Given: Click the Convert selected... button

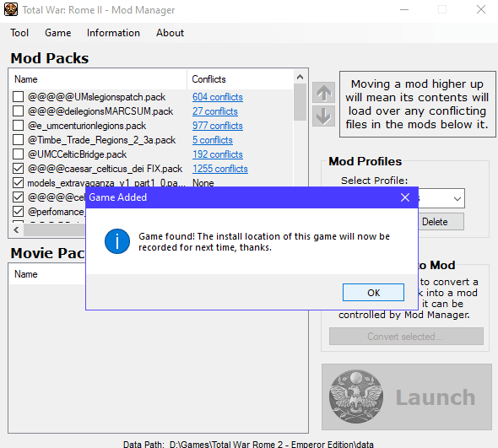Looking at the screenshot, I should click(x=406, y=337).
